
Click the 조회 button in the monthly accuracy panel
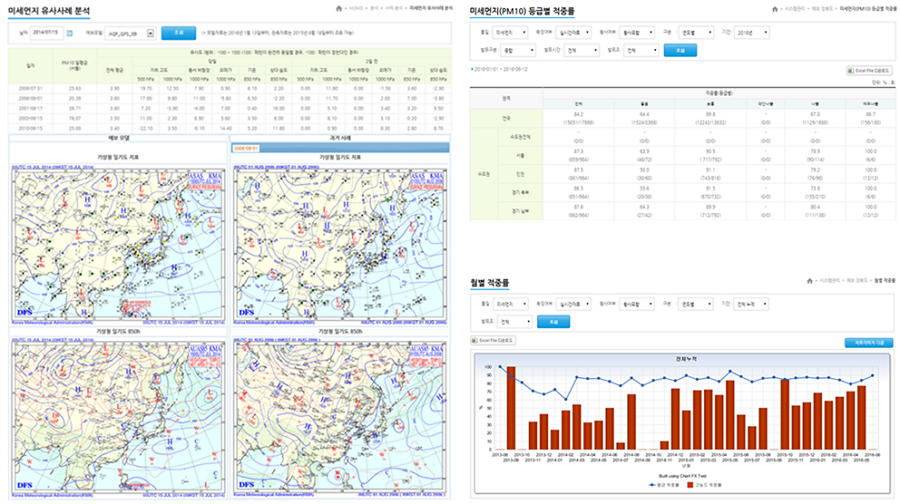click(553, 322)
